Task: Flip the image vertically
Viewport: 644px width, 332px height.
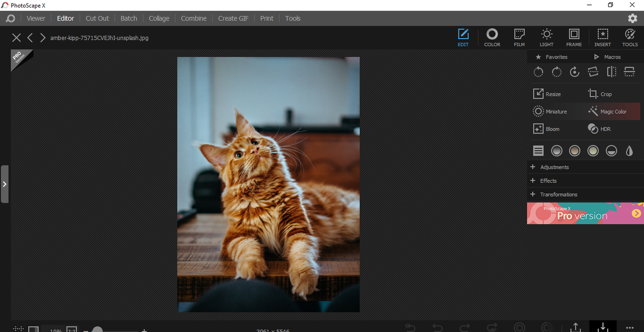Action: click(629, 72)
